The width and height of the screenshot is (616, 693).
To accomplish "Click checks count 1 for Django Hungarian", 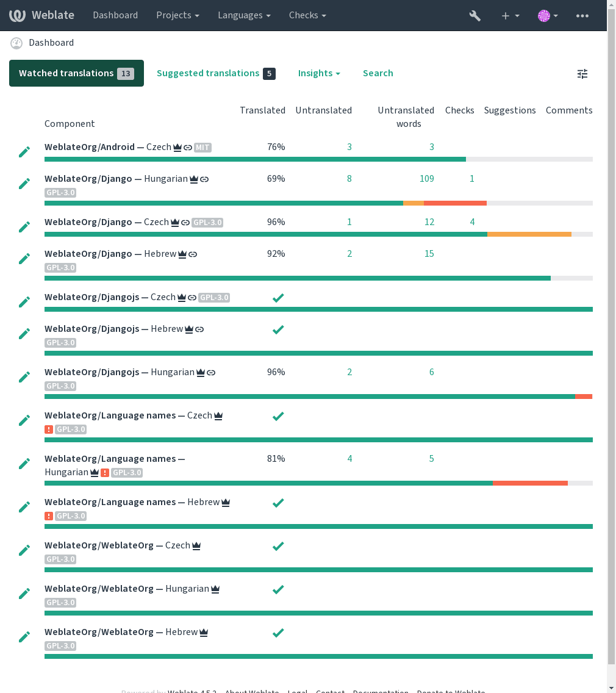I will [472, 179].
